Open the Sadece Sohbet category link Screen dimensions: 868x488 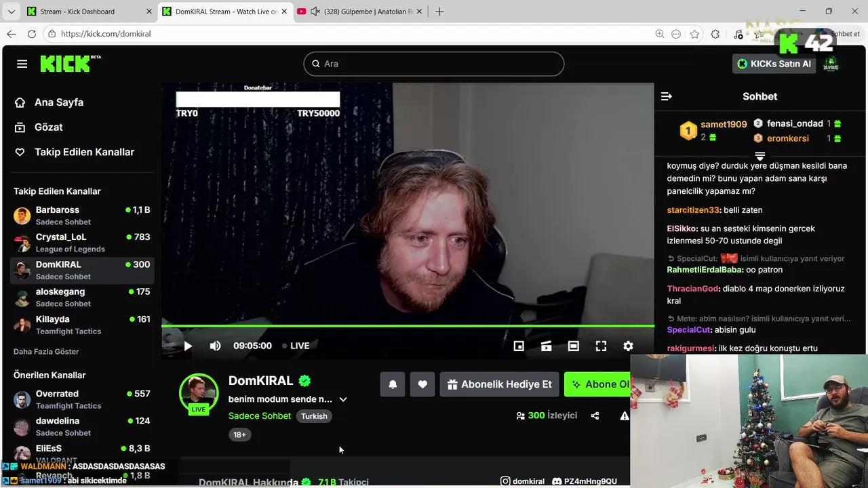click(x=260, y=416)
